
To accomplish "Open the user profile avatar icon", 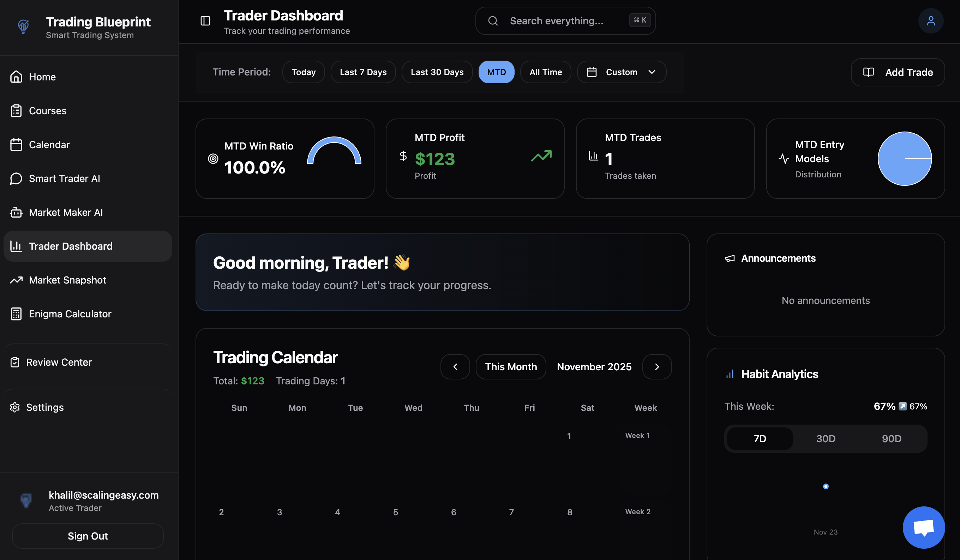I will pyautogui.click(x=931, y=21).
